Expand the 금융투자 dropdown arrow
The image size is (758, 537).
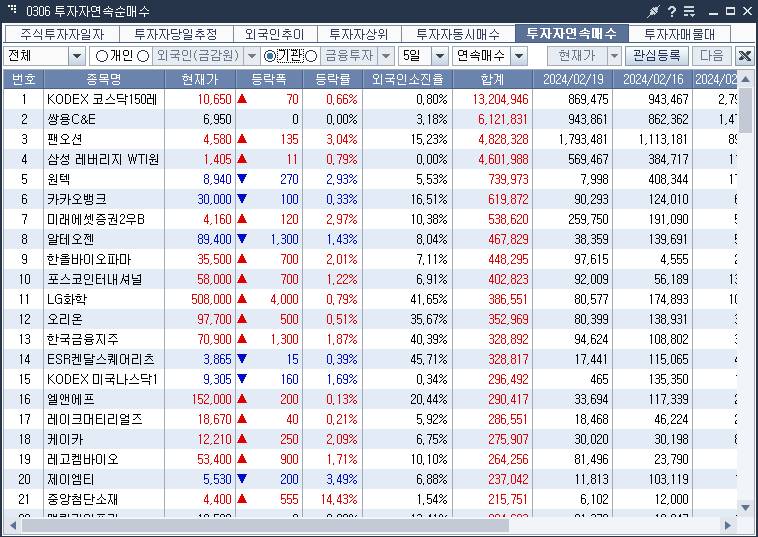pos(386,56)
